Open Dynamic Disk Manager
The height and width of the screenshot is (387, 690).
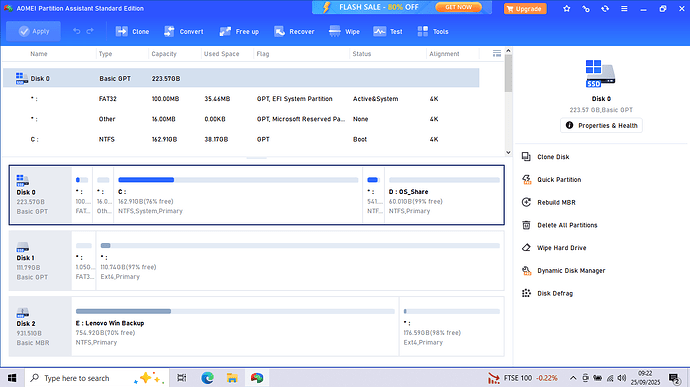(564, 271)
